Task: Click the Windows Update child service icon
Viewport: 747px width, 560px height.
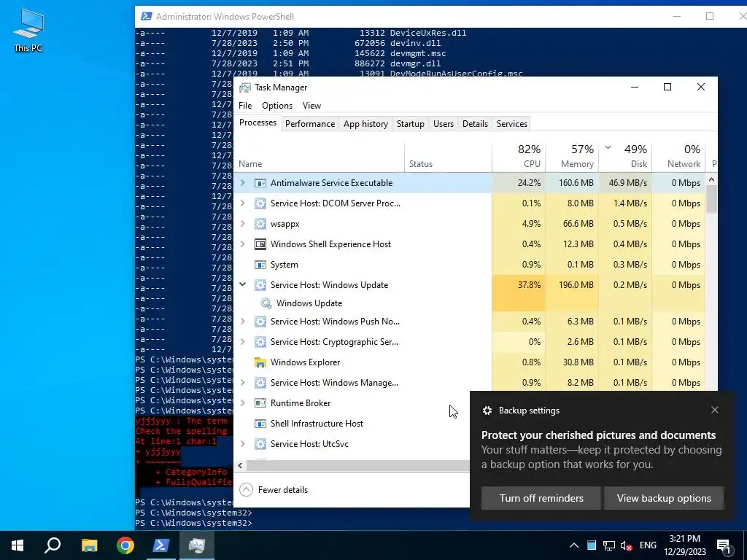Action: (266, 303)
